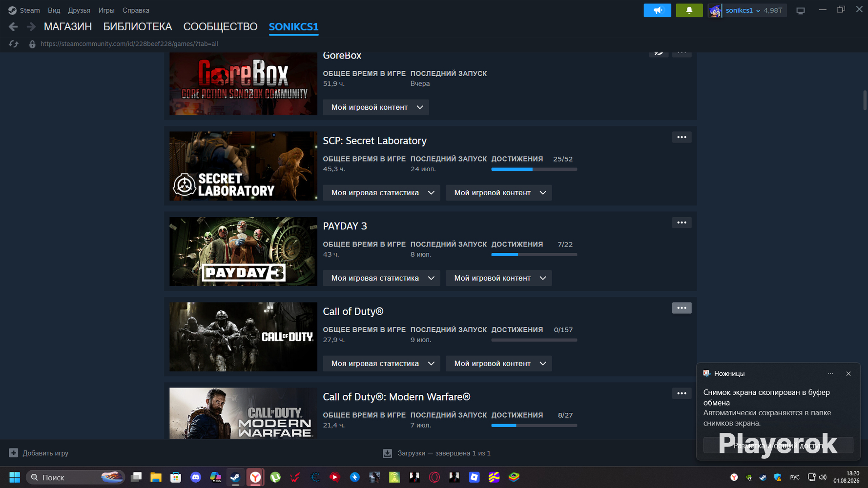Click the Steam icon in the system tray

(763, 477)
